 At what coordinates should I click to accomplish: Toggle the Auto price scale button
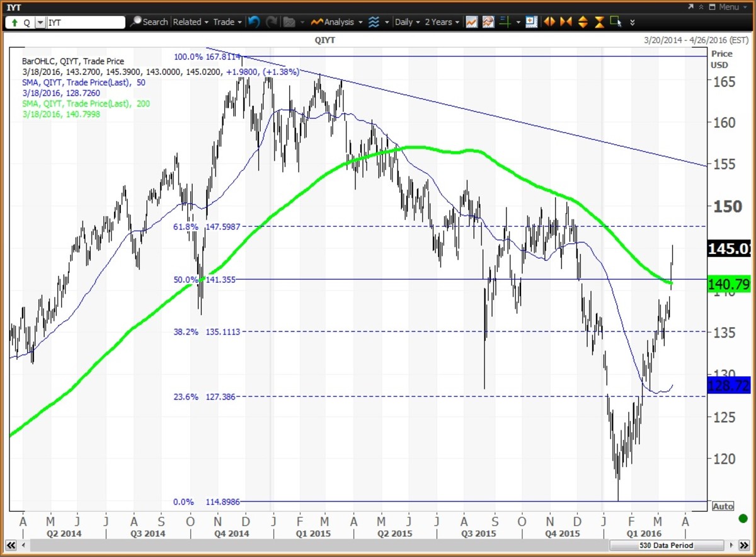click(x=722, y=507)
